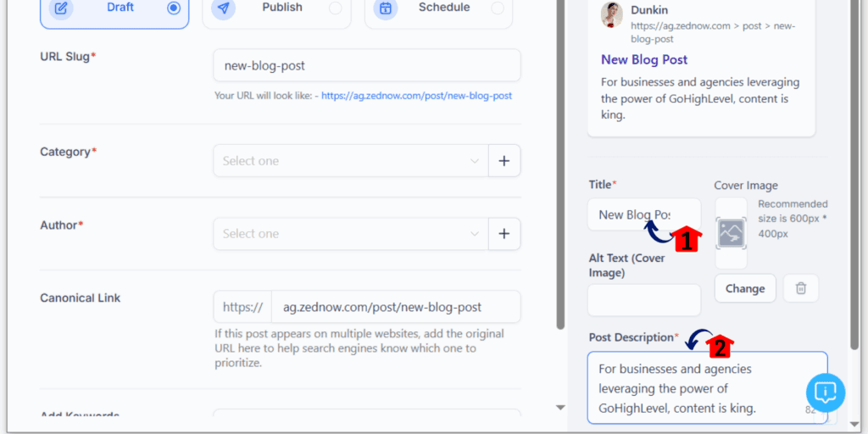Open the Author dropdown

click(351, 234)
